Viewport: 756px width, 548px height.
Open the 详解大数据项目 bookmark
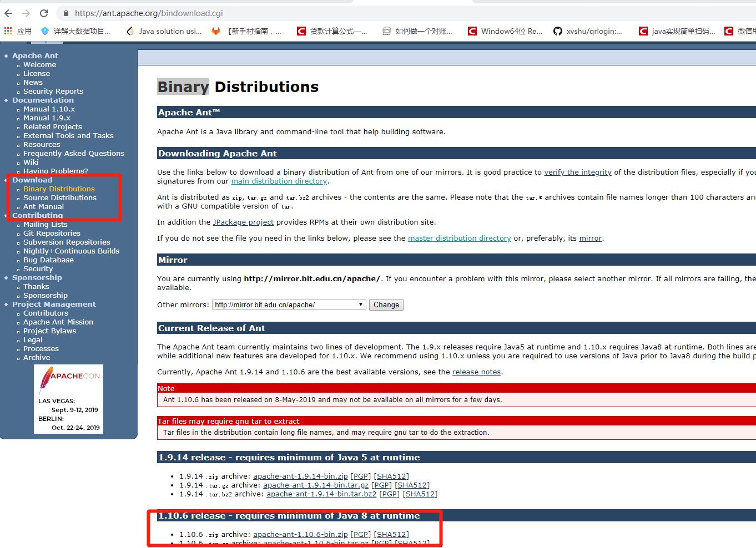point(75,31)
